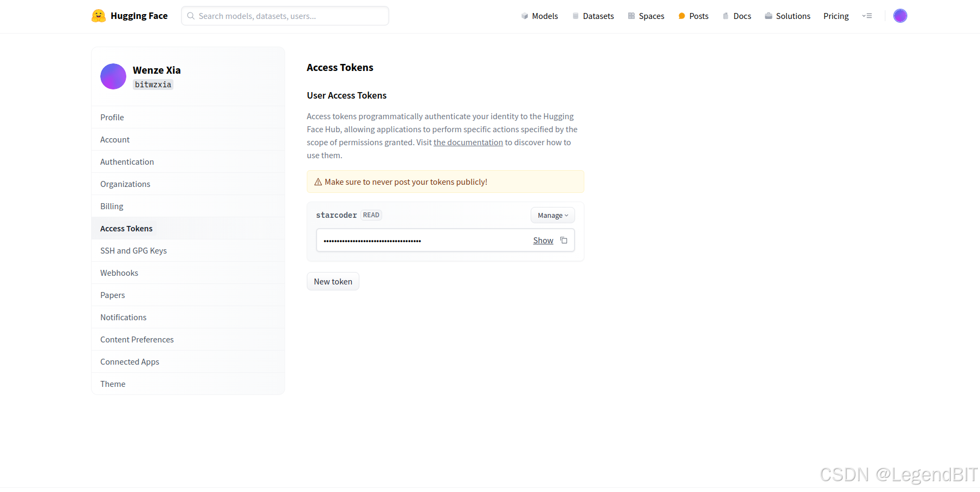The width and height of the screenshot is (980, 492).
Task: Click the Hugging Face home text link
Action: pyautogui.click(x=139, y=16)
